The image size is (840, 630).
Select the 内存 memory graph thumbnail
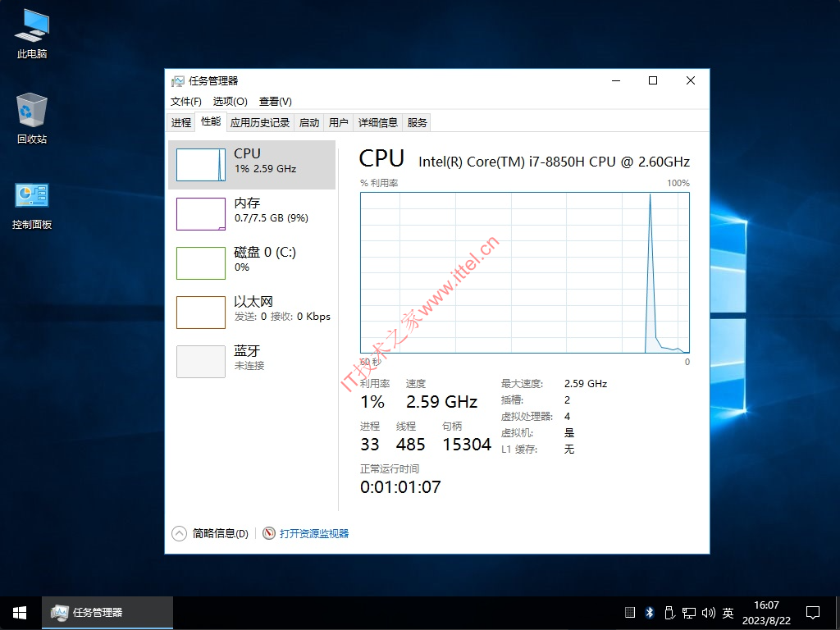201,214
